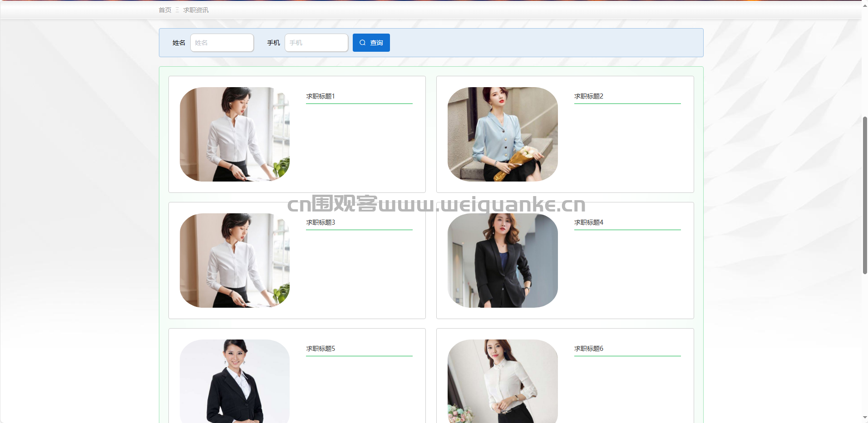Screen dimensions: 868x423
Task: Click the title text 求职标题2
Action: (x=589, y=96)
